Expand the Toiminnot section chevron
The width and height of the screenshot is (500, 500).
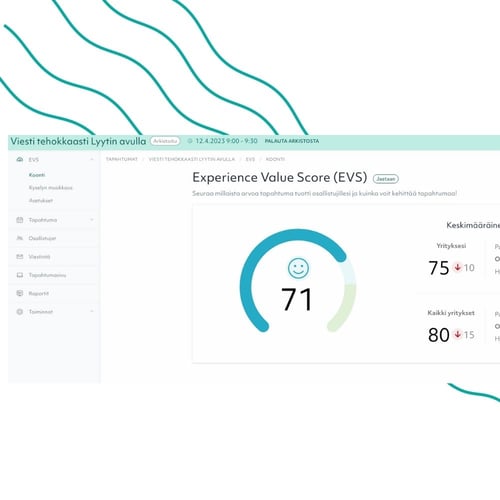[92, 312]
